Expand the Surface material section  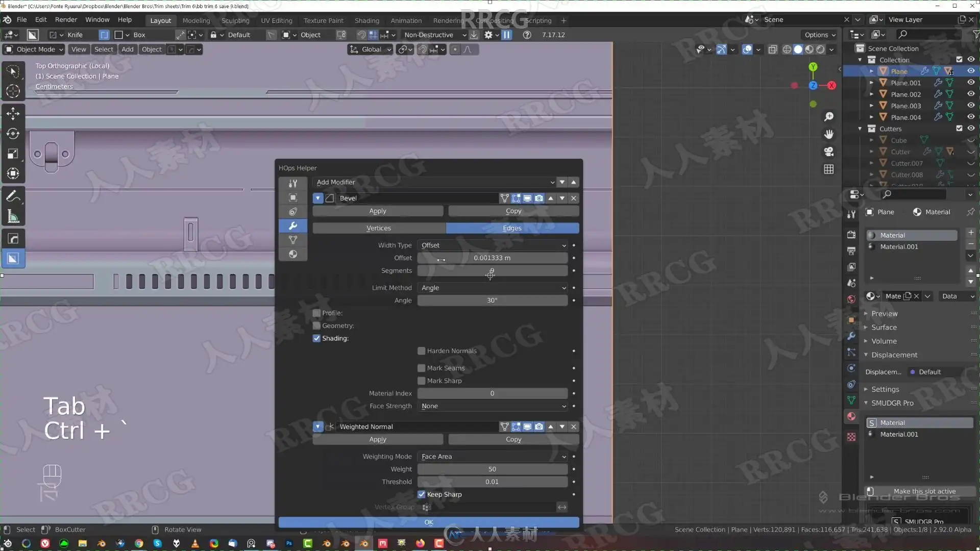(x=884, y=328)
